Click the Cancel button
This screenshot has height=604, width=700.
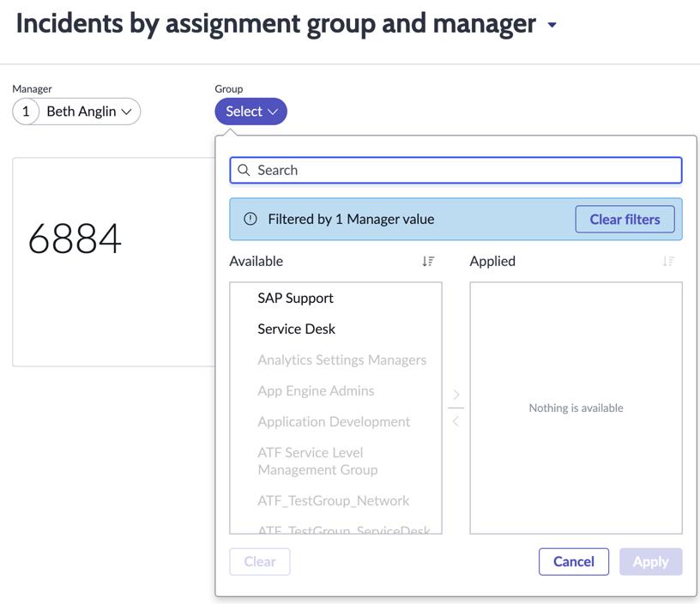point(574,562)
